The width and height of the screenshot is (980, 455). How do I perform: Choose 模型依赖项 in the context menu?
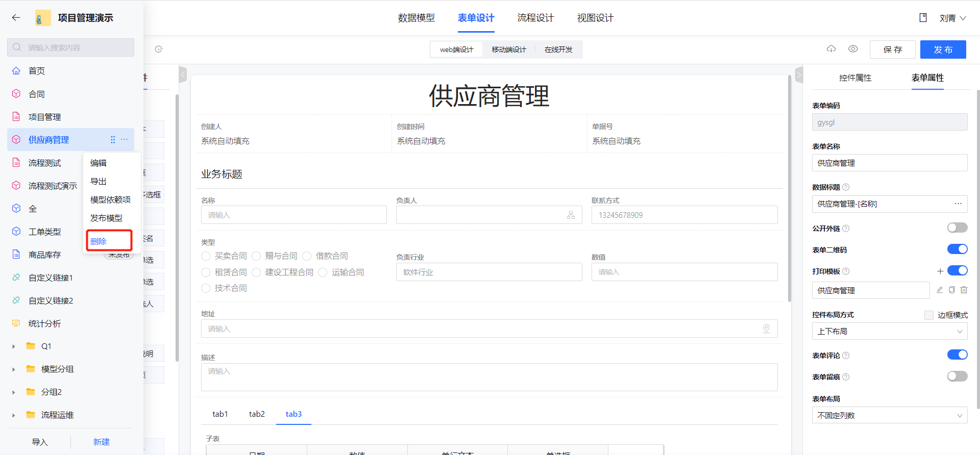pos(110,199)
